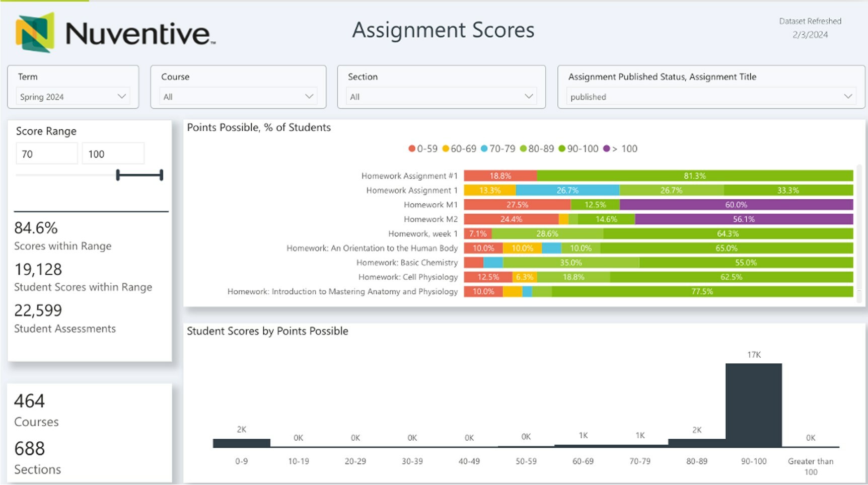Select the yellow 60-69 legend marker
Screen dimensions: 868x485
click(446, 149)
